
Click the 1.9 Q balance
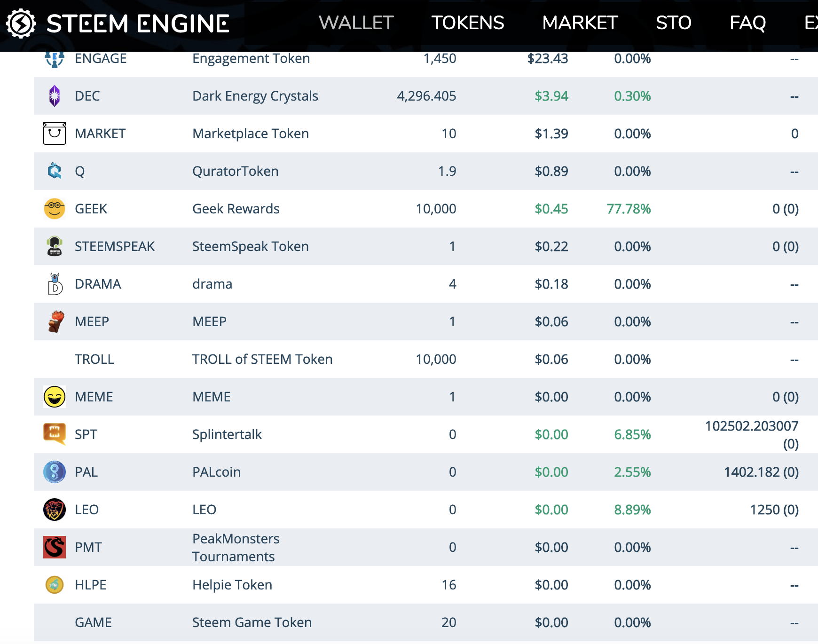click(447, 171)
